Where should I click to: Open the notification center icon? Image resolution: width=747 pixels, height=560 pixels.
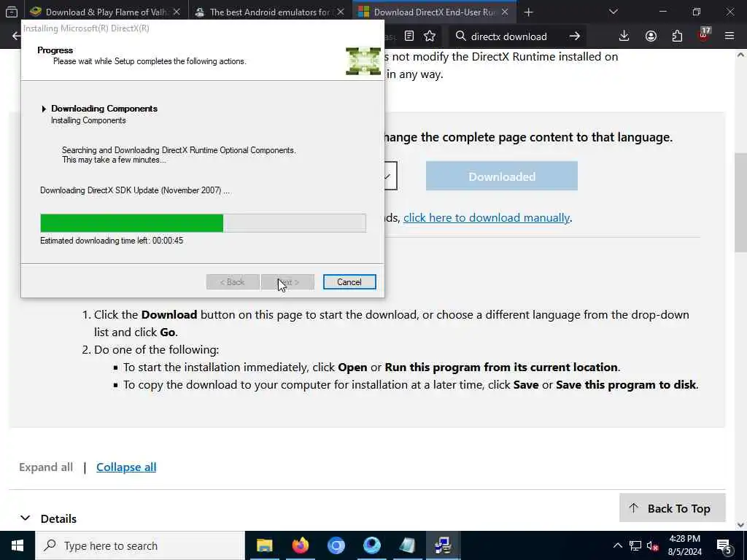point(724,545)
